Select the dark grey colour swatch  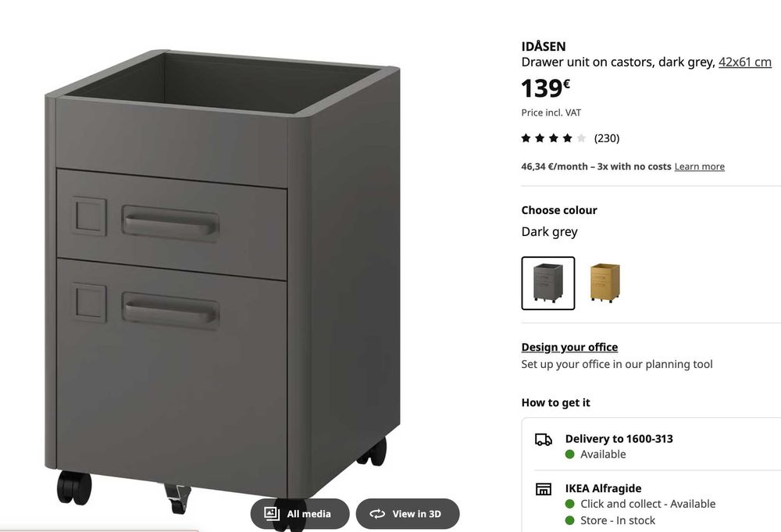coord(548,283)
